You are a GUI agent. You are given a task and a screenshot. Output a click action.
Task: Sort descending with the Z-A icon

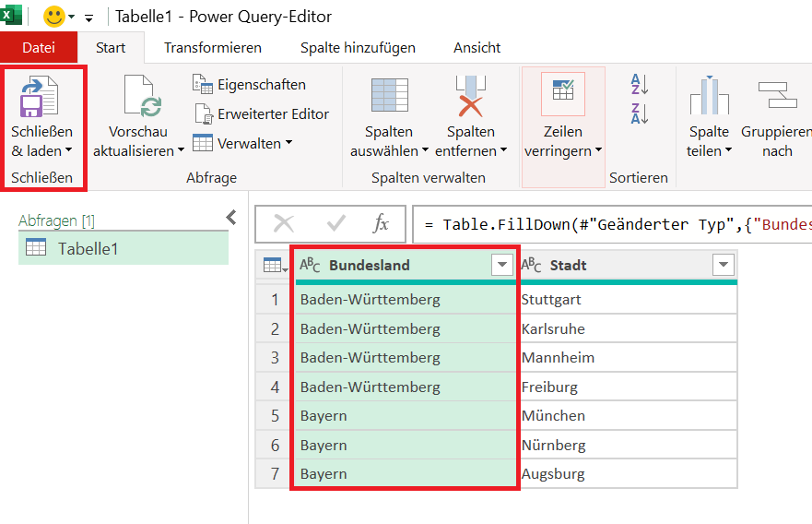click(640, 113)
